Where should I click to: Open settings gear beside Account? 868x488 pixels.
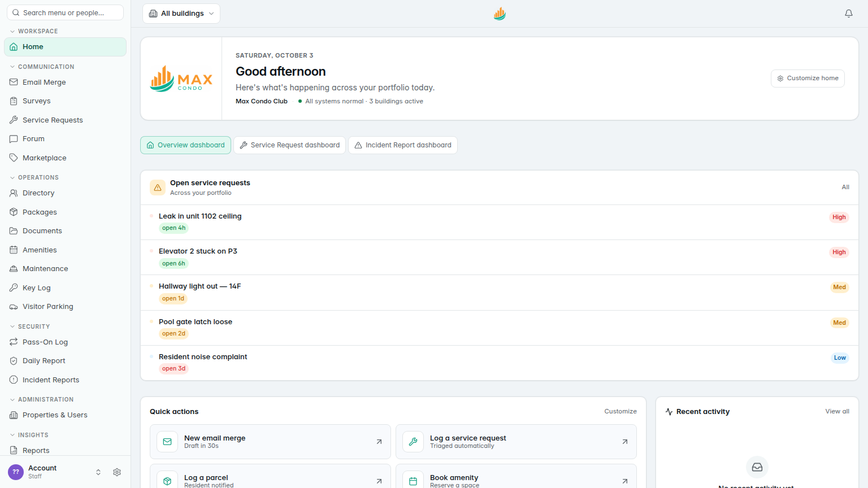coord(117,472)
